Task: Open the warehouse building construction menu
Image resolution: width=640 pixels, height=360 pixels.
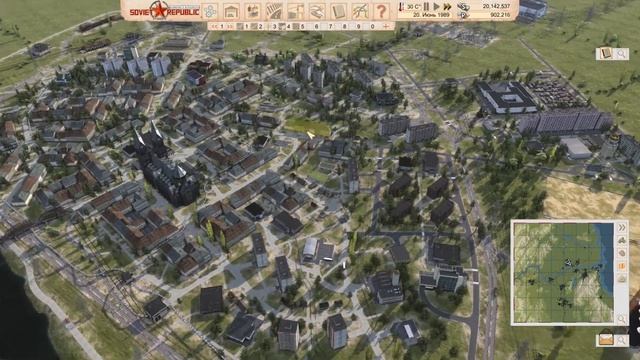Action: [x=231, y=11]
